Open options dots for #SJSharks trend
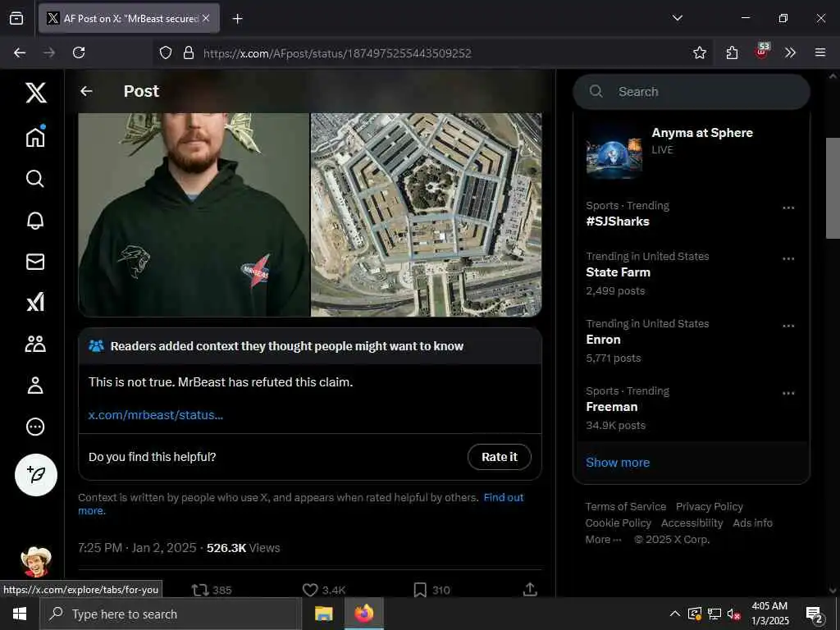The height and width of the screenshot is (630, 840). [x=788, y=208]
